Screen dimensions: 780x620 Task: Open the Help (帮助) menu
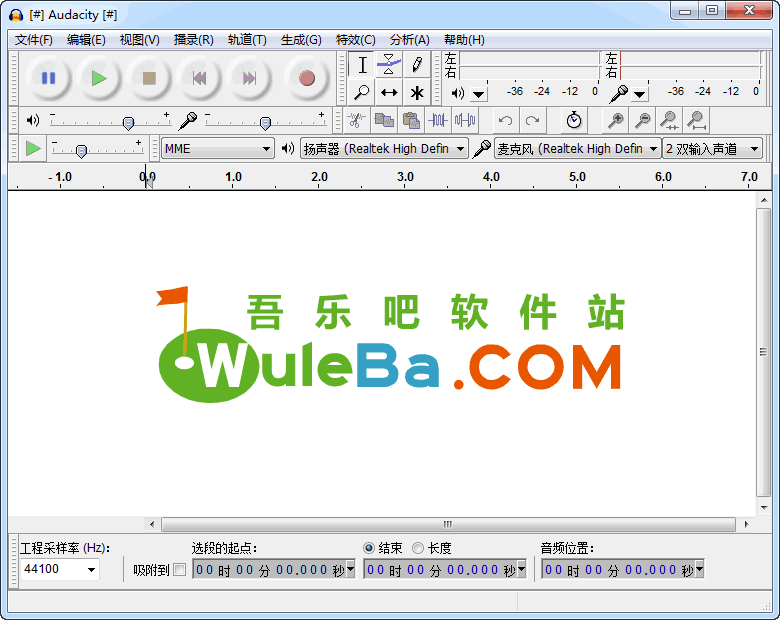(x=464, y=40)
